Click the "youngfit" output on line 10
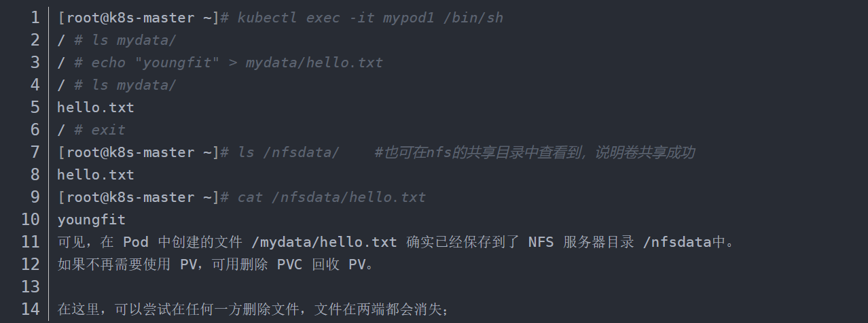 (x=92, y=220)
